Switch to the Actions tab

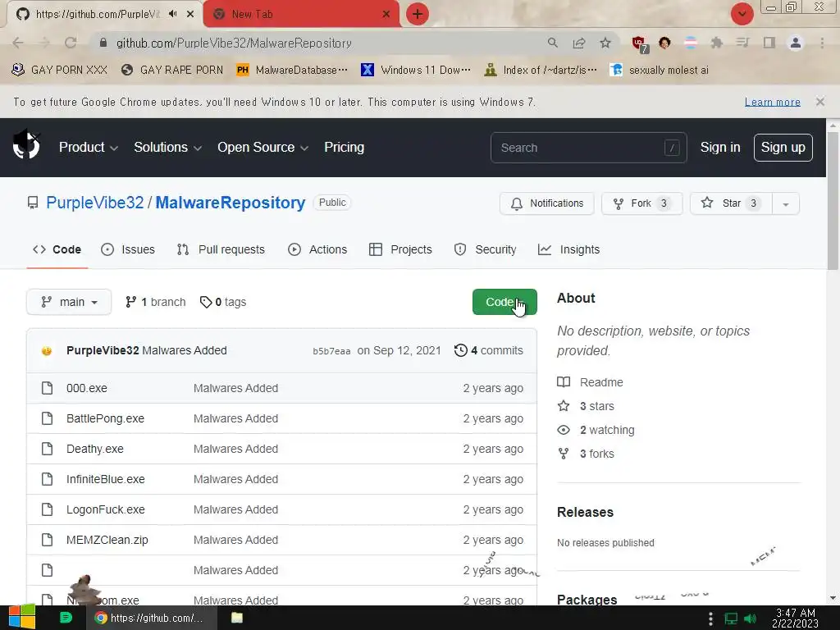(317, 249)
